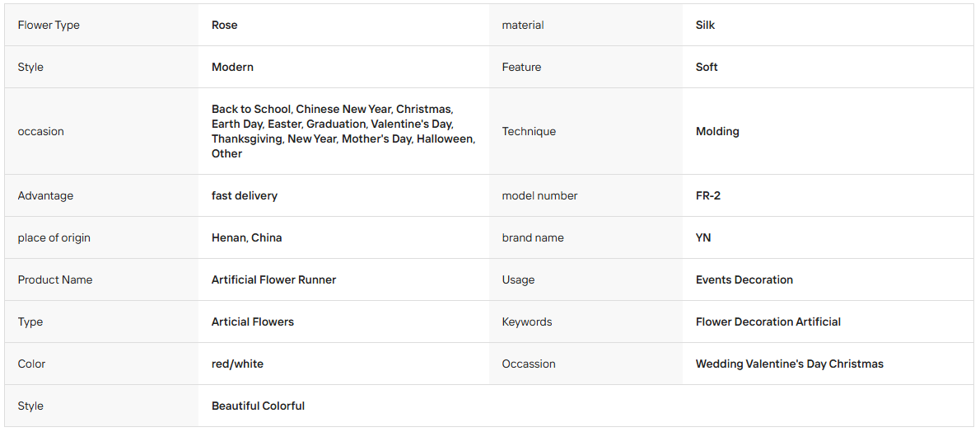Click Artificial Flower Runner product name
The image size is (980, 432).
point(273,279)
